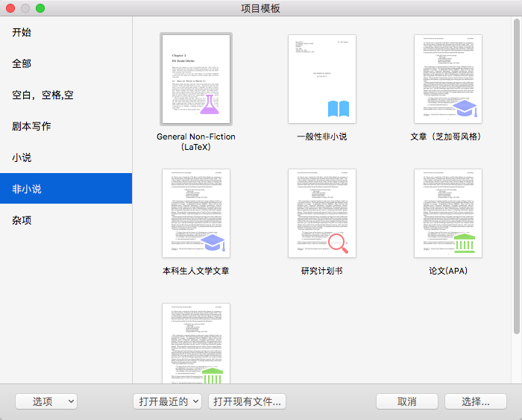Image resolution: width=522 pixels, height=420 pixels.
Task: Close the 项目模板 window
Action: tap(10, 8)
